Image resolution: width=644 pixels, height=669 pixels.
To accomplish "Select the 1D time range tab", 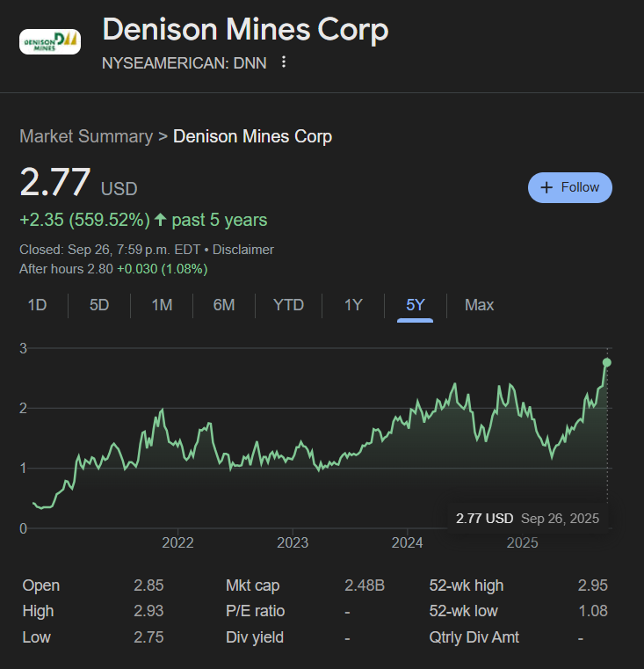I will pyautogui.click(x=37, y=305).
